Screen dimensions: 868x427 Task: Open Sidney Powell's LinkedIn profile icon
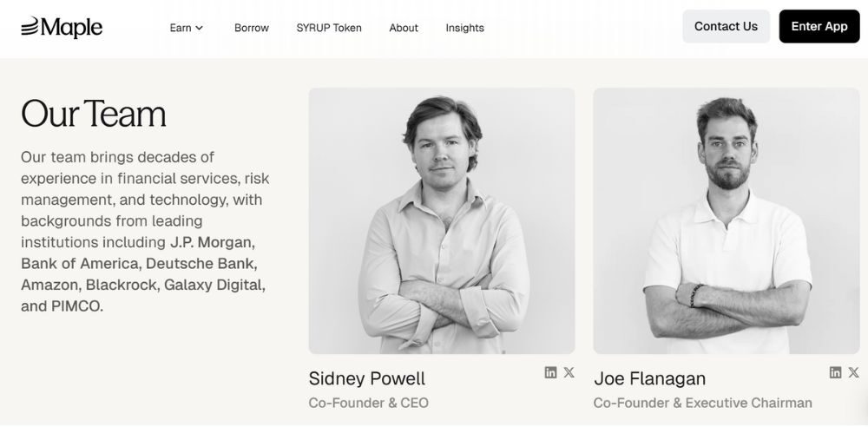550,372
